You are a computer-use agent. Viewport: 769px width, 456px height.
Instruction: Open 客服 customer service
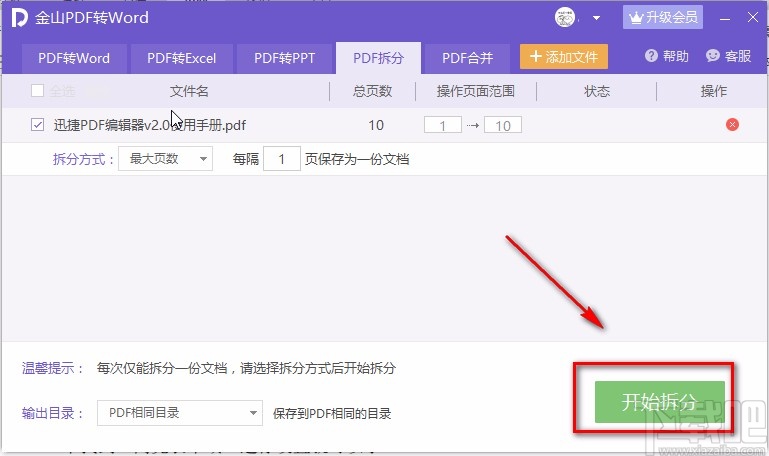click(x=728, y=56)
